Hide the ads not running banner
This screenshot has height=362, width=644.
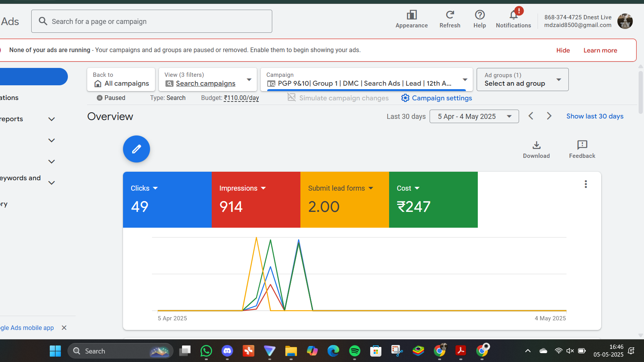(x=563, y=50)
